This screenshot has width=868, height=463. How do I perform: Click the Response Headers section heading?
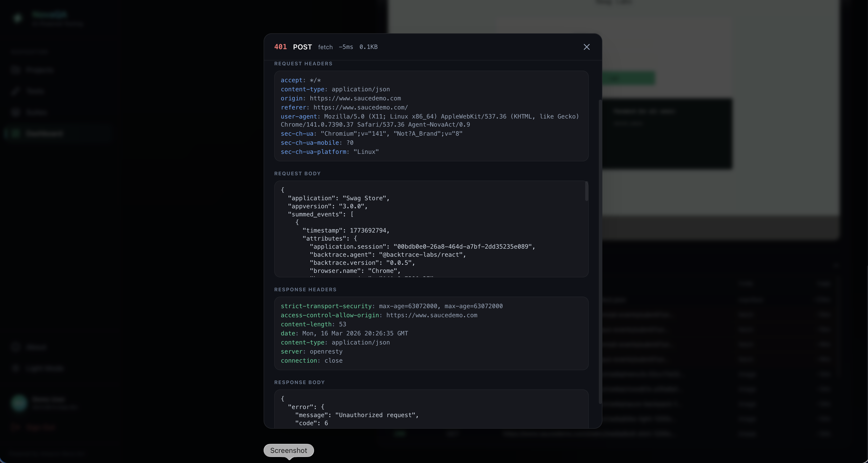pos(305,290)
